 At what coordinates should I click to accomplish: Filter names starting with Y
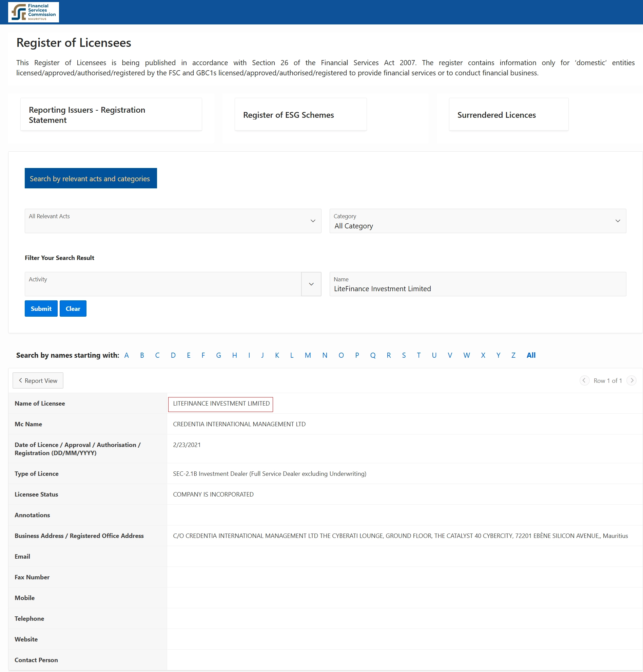coord(499,355)
